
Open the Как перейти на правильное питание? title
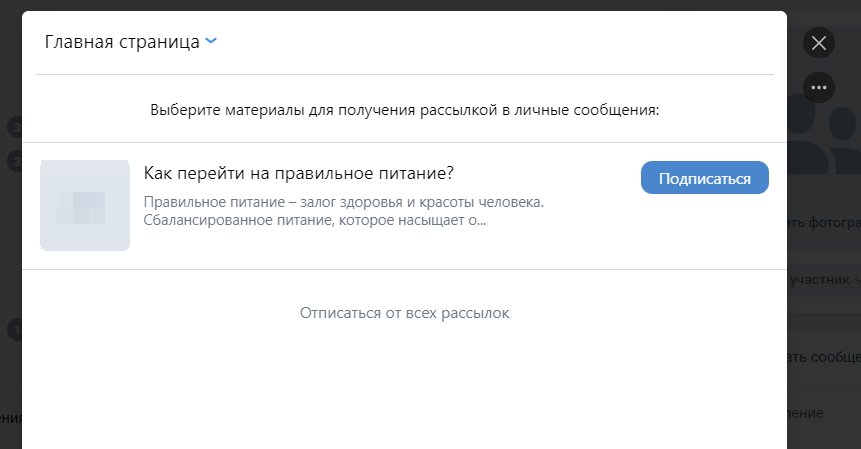click(299, 173)
